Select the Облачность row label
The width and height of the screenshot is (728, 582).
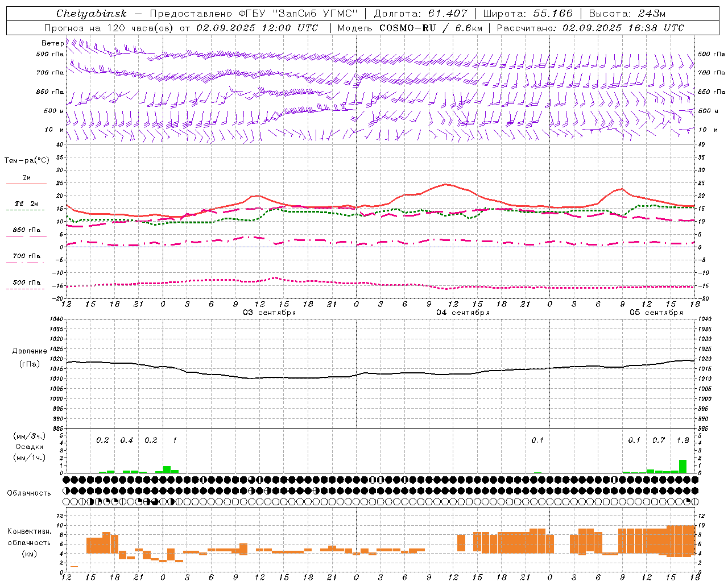tap(29, 493)
